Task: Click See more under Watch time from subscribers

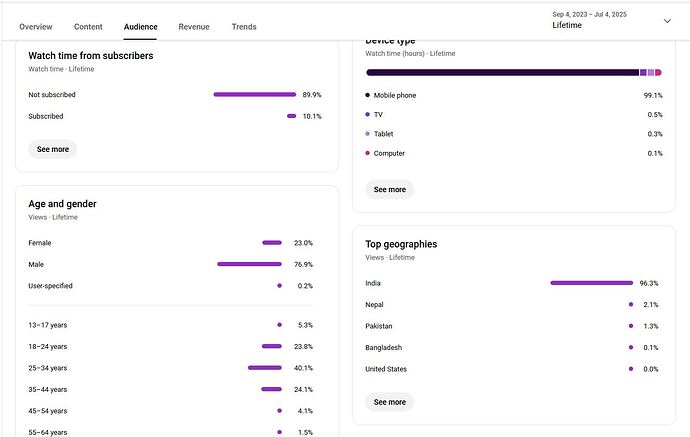Action: (x=53, y=149)
